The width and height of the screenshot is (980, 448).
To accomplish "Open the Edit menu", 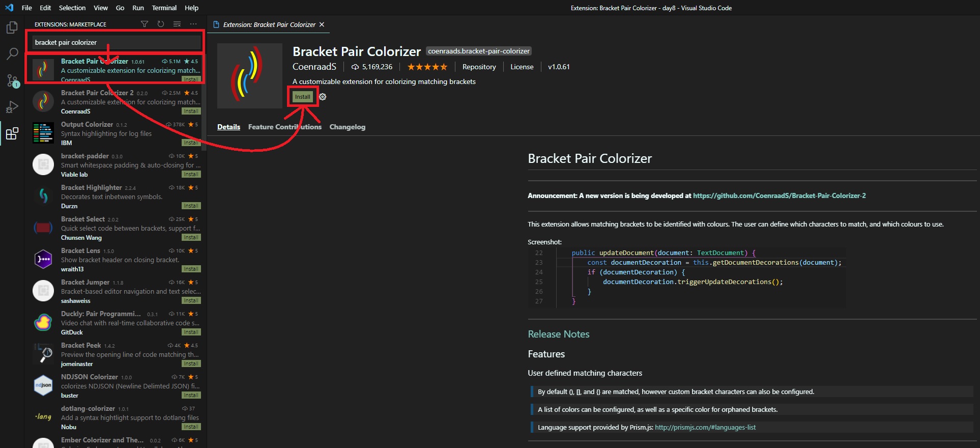I will pos(45,8).
